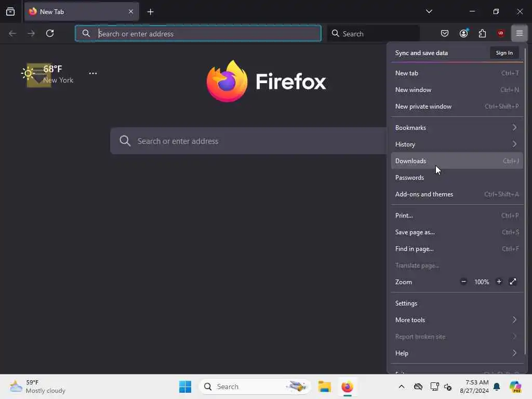532x399 pixels.
Task: Select New private window menu item
Action: [457, 106]
